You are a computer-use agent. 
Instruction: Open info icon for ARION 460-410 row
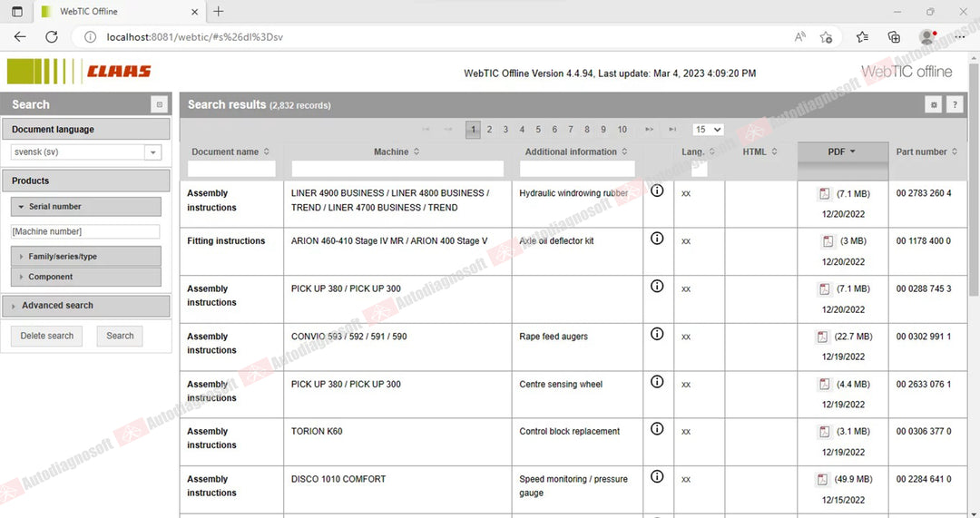click(x=657, y=238)
